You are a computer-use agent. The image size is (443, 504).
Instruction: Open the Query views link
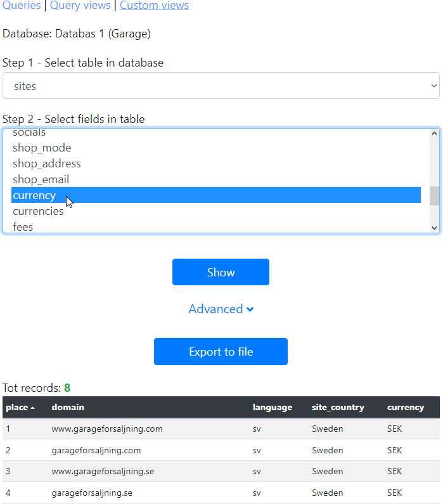coord(80,6)
